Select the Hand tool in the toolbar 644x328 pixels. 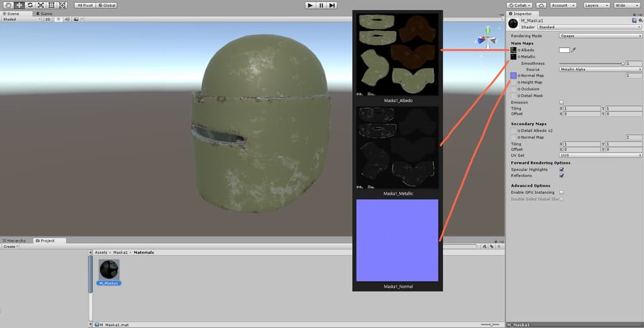pos(8,5)
